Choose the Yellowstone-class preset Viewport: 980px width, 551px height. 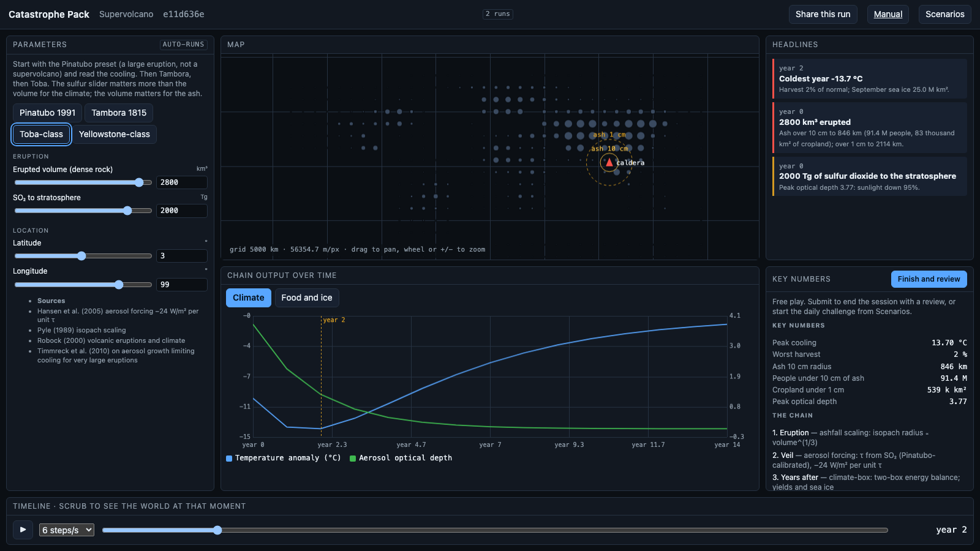pyautogui.click(x=115, y=134)
